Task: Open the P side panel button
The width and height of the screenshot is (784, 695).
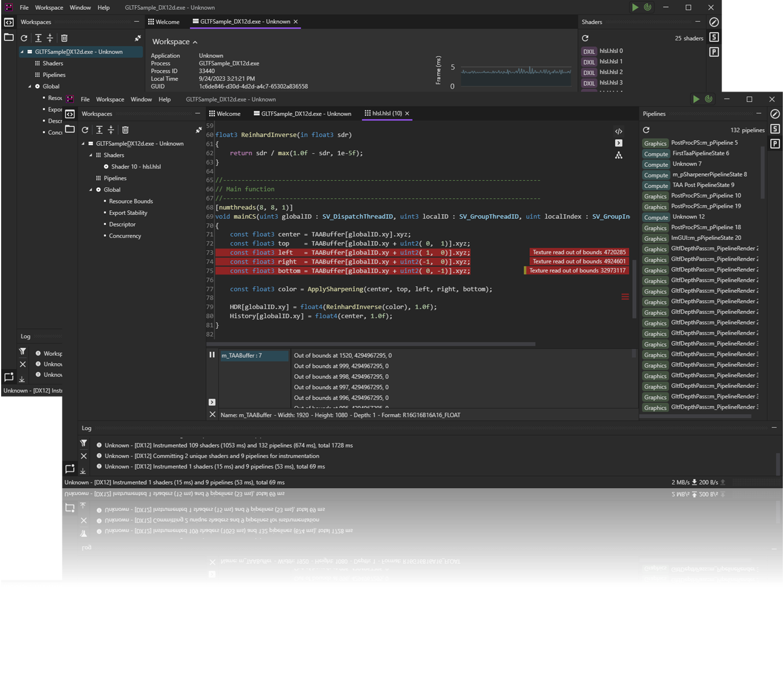Action: [x=775, y=144]
